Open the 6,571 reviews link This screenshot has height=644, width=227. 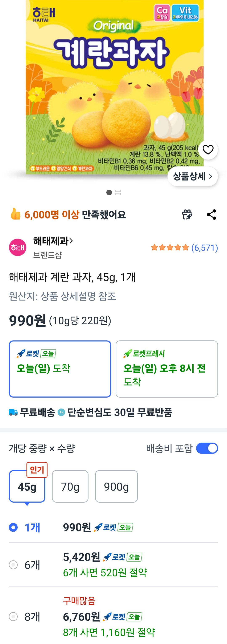click(205, 248)
